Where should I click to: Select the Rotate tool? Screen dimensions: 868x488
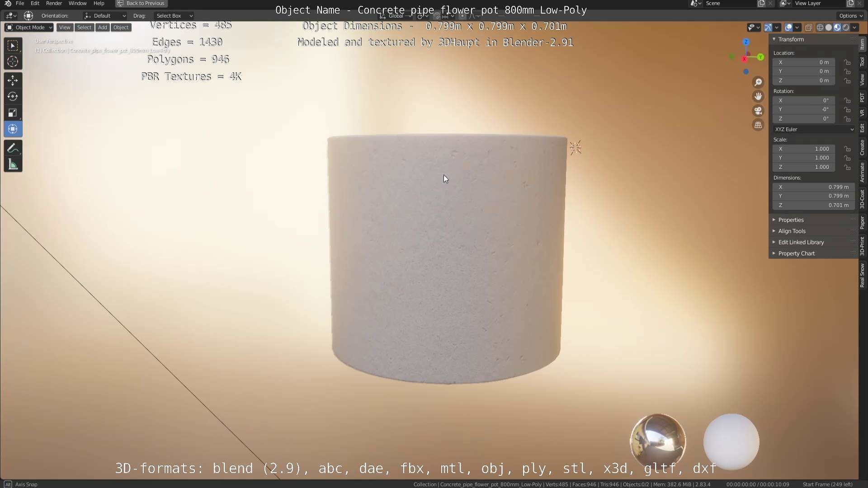[x=13, y=97]
